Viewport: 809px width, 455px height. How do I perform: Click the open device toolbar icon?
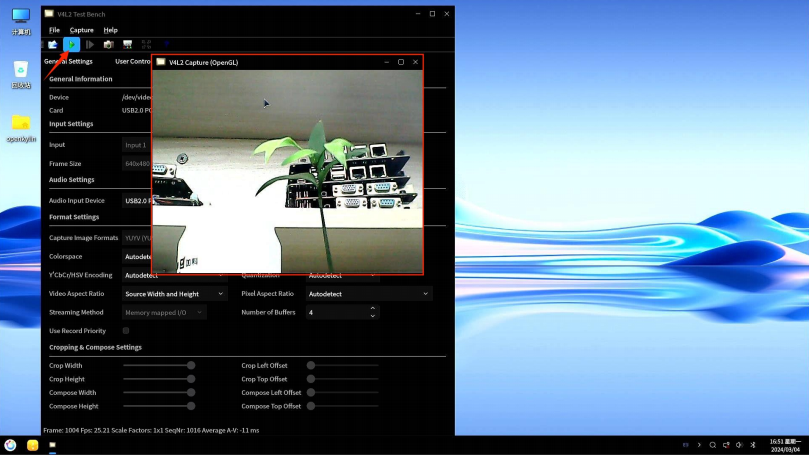pos(53,45)
